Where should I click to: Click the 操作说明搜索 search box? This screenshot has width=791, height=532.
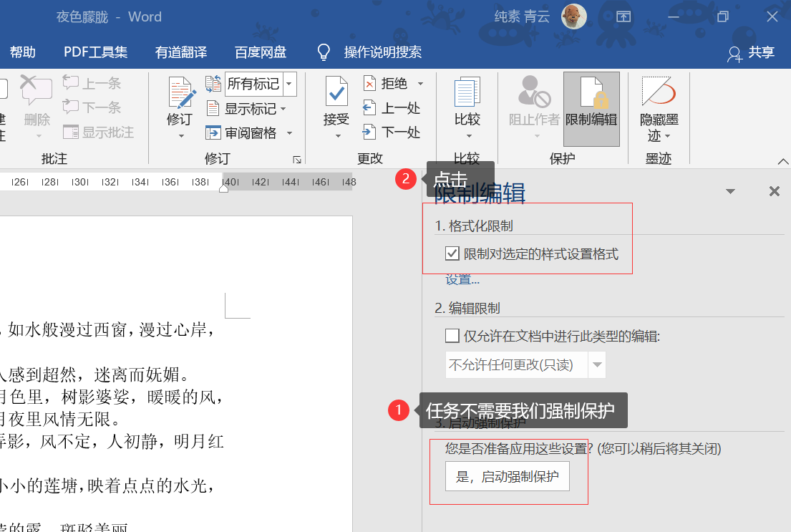383,52
